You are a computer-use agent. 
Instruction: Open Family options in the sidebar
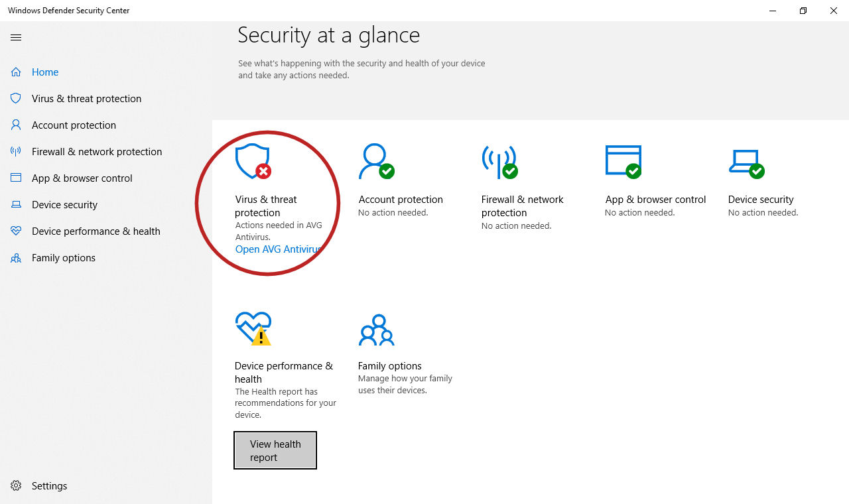[64, 257]
